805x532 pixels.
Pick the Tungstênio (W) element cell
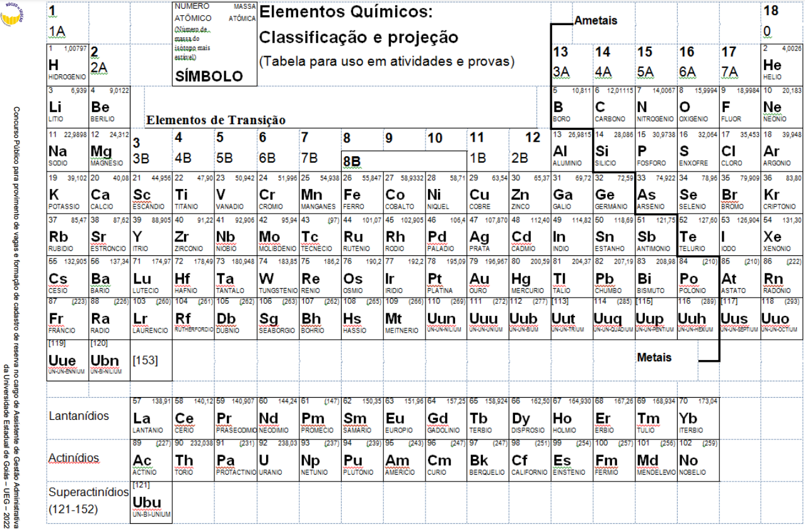coord(277,276)
